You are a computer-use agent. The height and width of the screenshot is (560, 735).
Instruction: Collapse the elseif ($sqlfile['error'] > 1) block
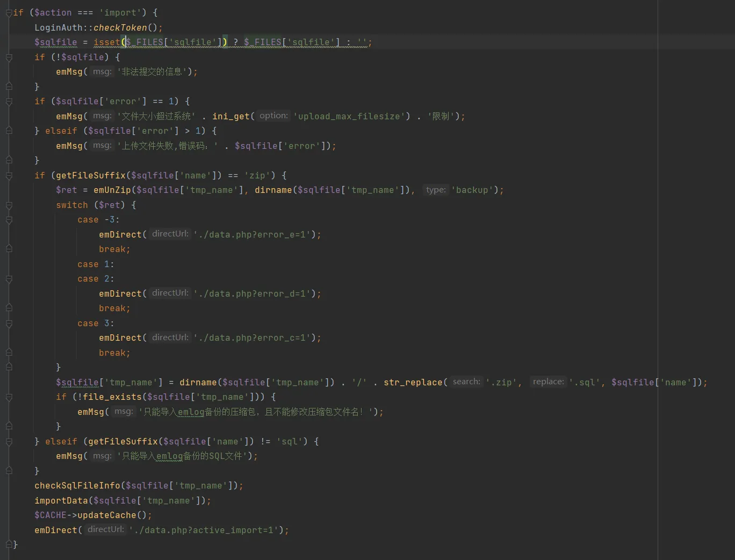pyautogui.click(x=9, y=131)
